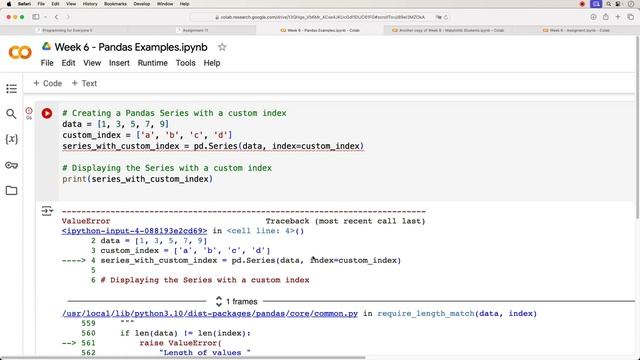Switch to the Week 6 - Assignment tab
Viewport: 640px width, 360px height.
coord(576,30)
